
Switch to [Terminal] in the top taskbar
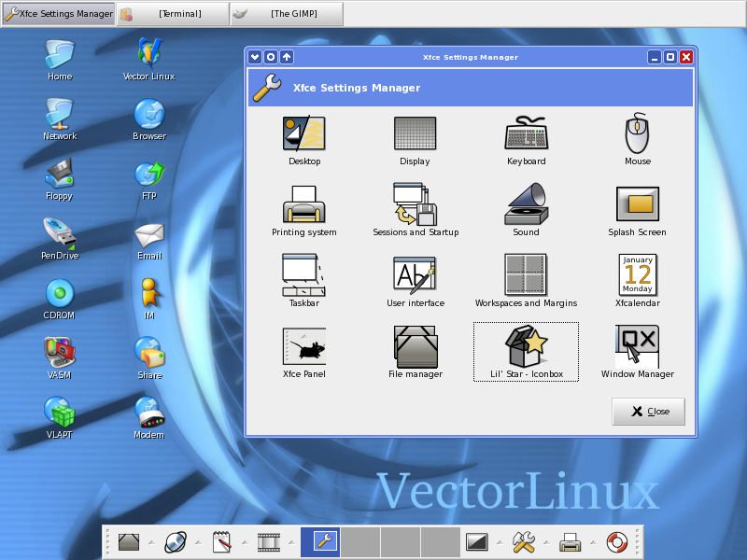(173, 14)
